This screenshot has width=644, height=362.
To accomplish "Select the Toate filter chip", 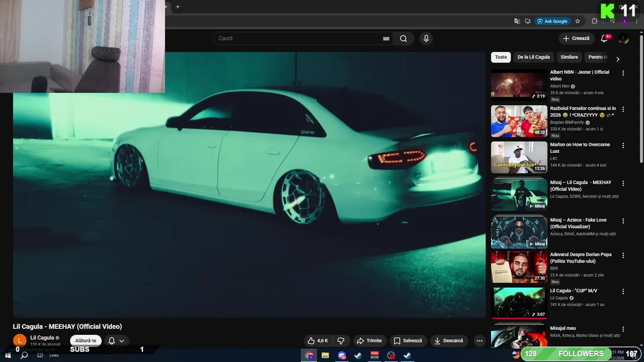I will pos(501,57).
